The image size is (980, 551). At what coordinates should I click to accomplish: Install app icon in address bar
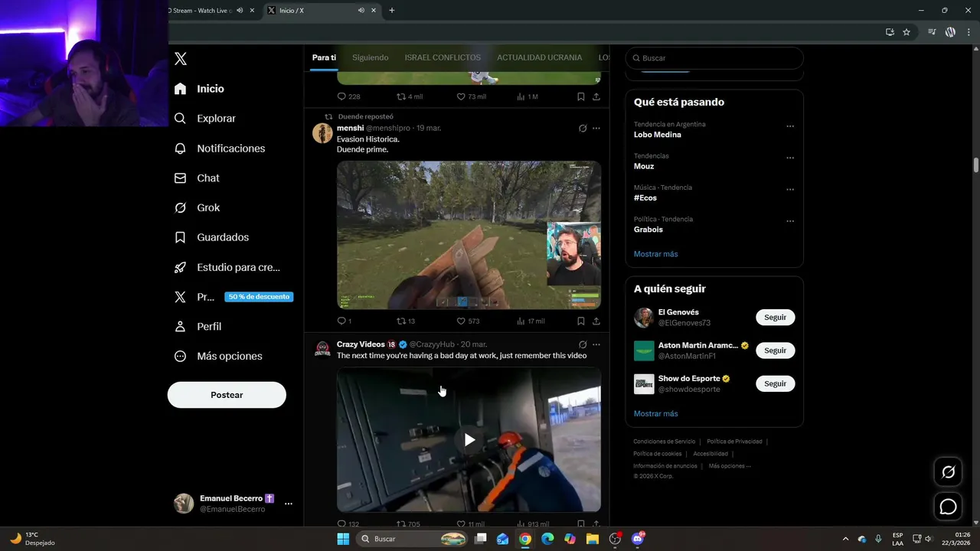[890, 32]
